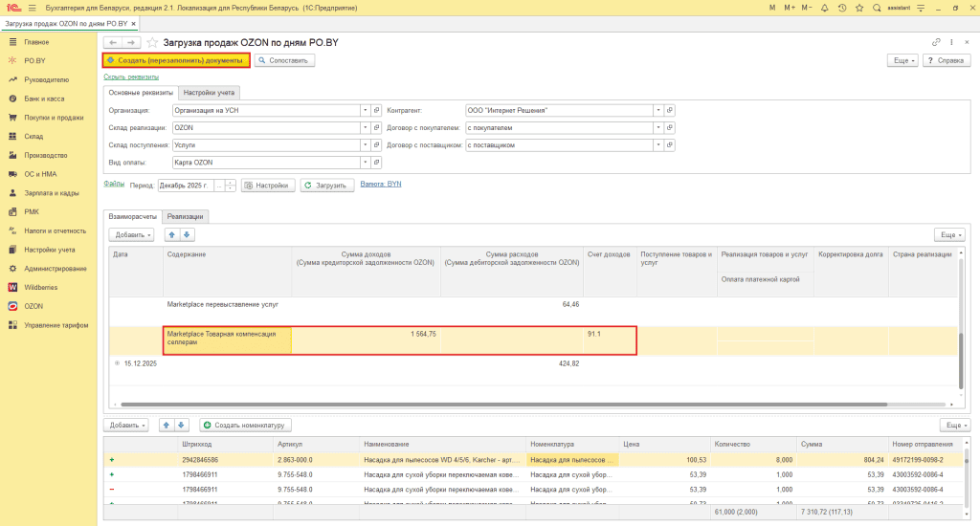Add form to favorites star
Screen dimensions: 980x526
tap(152, 42)
